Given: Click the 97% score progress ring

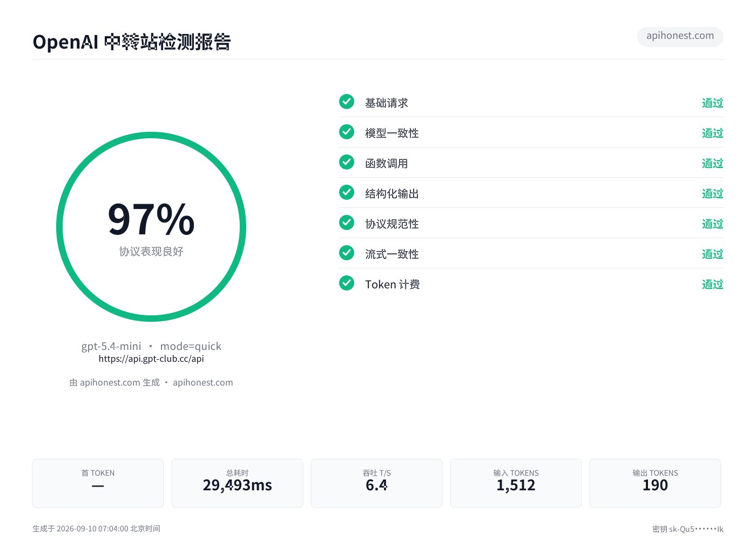Looking at the screenshot, I should point(151,227).
